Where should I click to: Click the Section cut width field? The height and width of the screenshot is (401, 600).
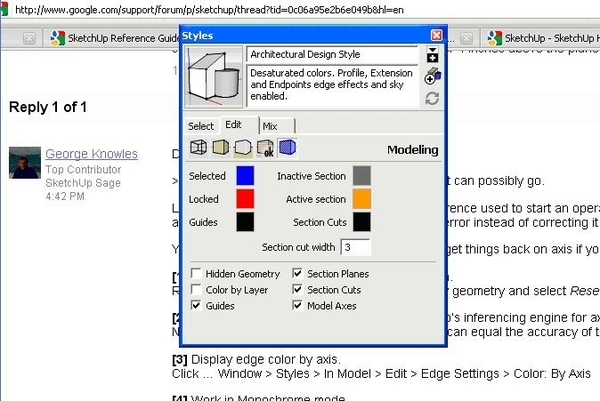355,247
